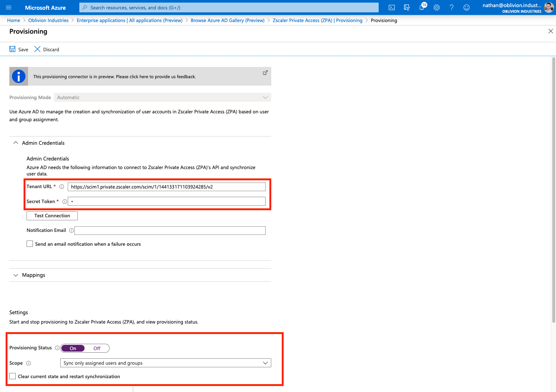This screenshot has width=556, height=392.
Task: Enable email notification on failure checkbox
Action: pyautogui.click(x=30, y=244)
